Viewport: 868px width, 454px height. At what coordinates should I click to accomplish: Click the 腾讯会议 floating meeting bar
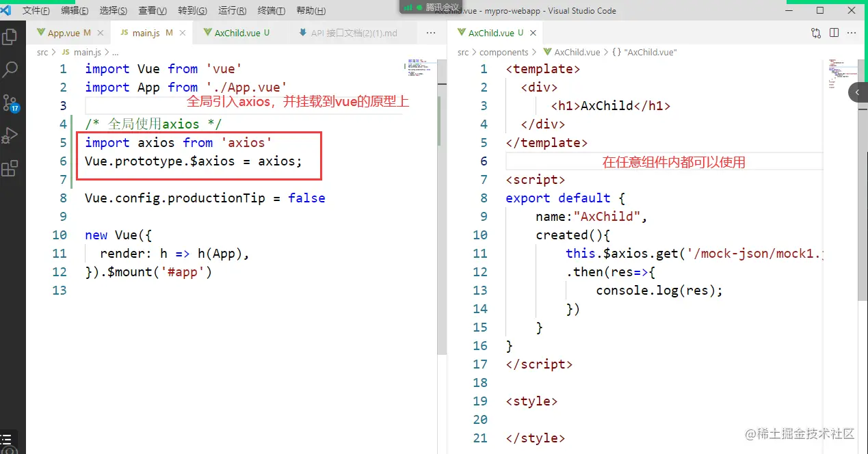pyautogui.click(x=430, y=7)
